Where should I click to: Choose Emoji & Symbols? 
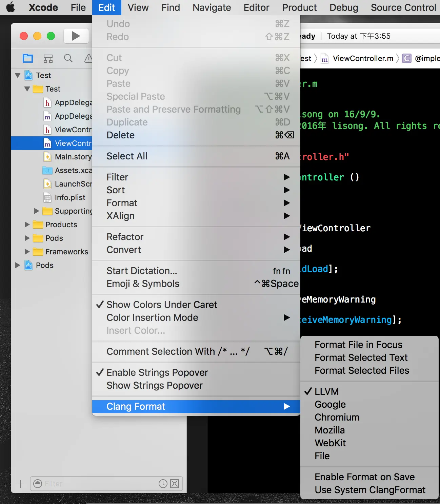[x=196, y=284]
